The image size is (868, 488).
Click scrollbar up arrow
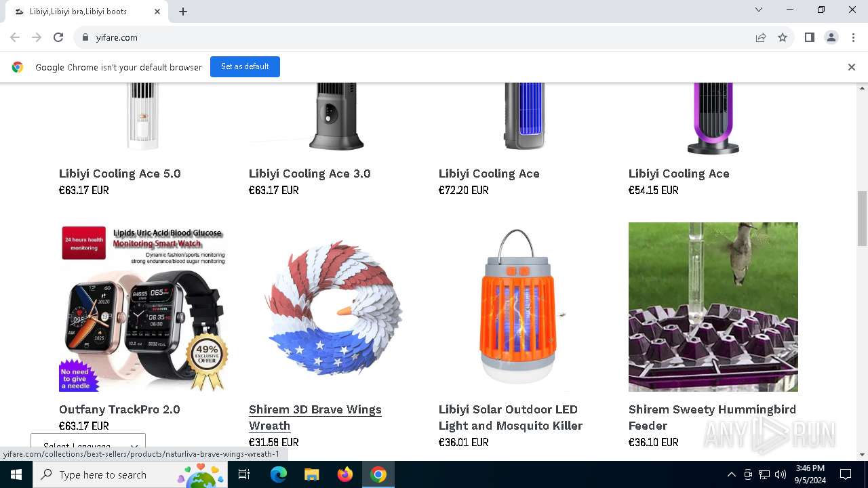pyautogui.click(x=863, y=88)
